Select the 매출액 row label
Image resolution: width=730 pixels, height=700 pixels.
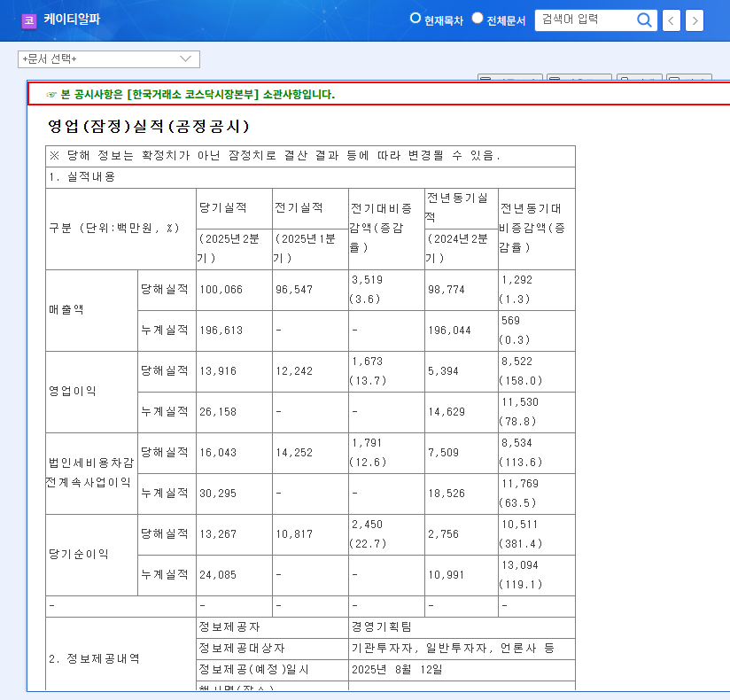(66, 310)
